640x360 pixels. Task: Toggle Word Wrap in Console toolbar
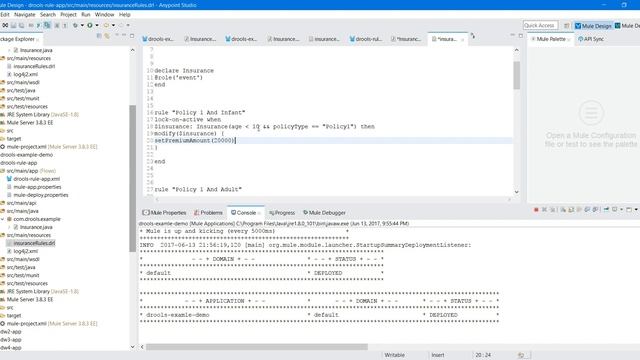tap(579, 209)
